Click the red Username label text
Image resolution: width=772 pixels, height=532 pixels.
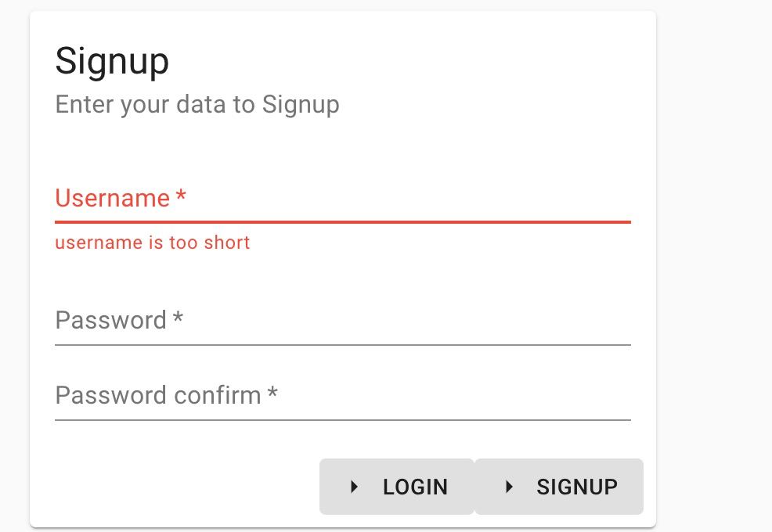(x=112, y=199)
